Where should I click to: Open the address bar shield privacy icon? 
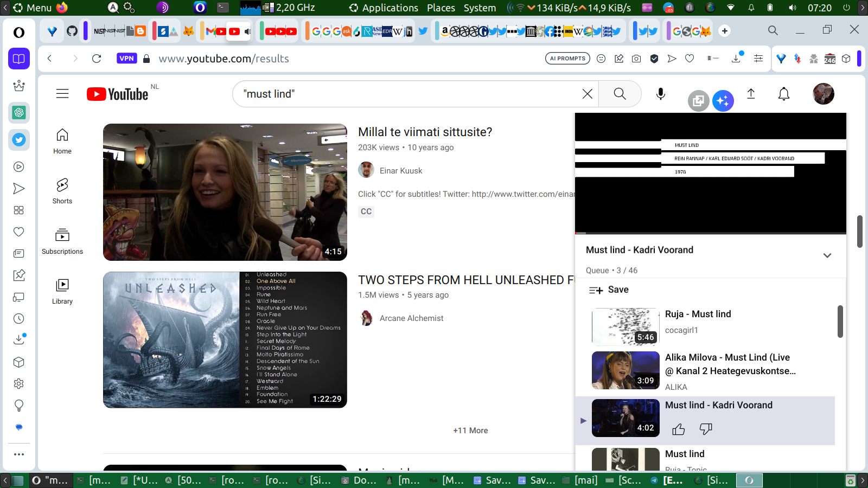(654, 59)
